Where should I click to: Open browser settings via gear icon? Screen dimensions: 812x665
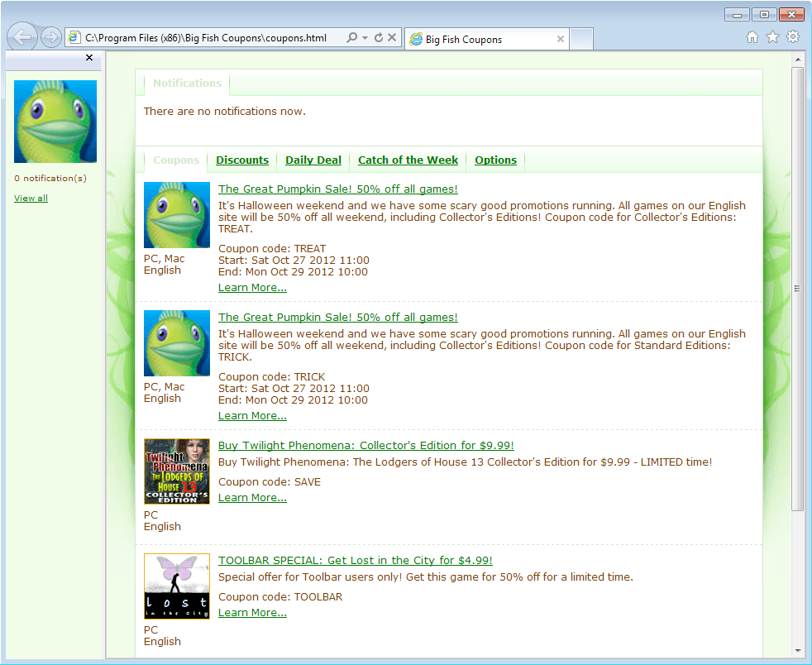(x=792, y=37)
